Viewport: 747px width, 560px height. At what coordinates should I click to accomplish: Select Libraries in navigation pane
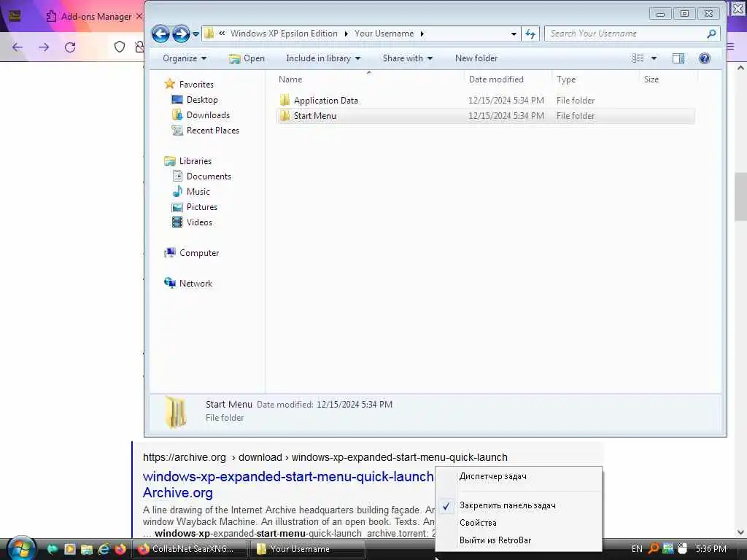[188, 161]
